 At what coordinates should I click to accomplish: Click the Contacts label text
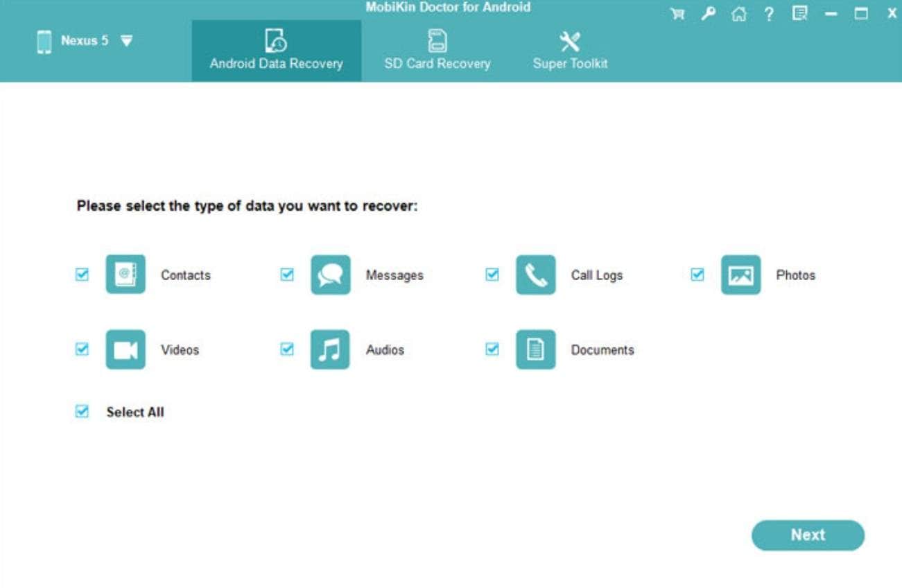click(186, 275)
